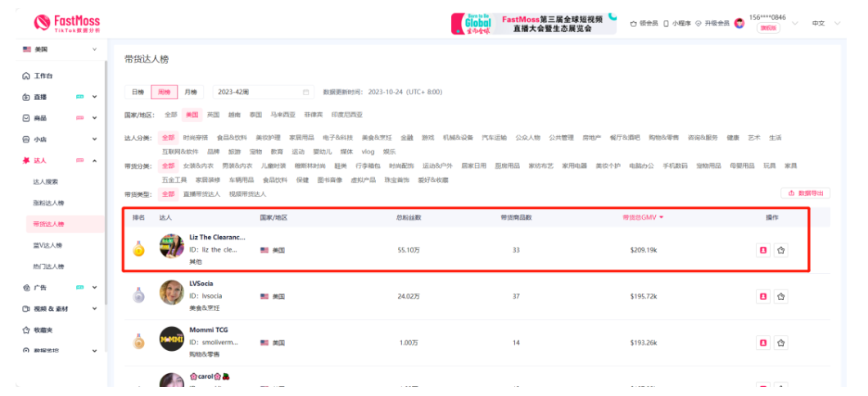Open the calendar icon in week picker
Image resolution: width=868 pixels, height=396 pixels.
point(305,92)
